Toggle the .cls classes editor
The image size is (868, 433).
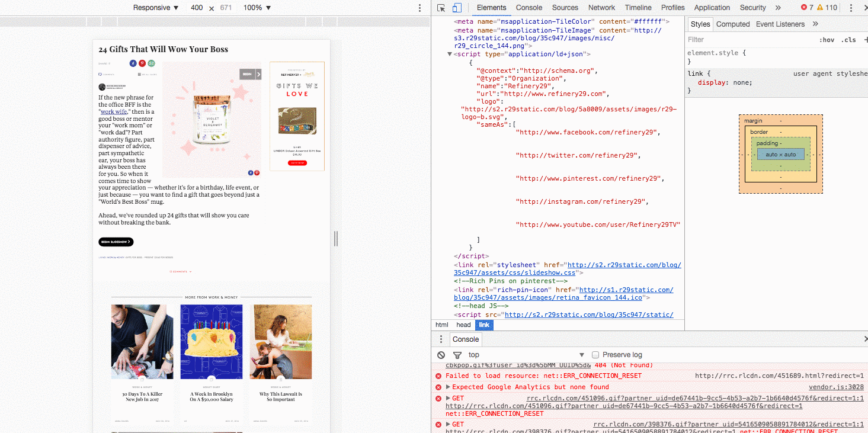pyautogui.click(x=849, y=40)
